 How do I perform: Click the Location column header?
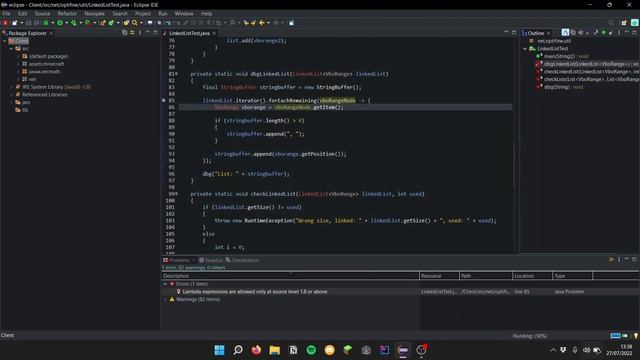pyautogui.click(x=533, y=276)
